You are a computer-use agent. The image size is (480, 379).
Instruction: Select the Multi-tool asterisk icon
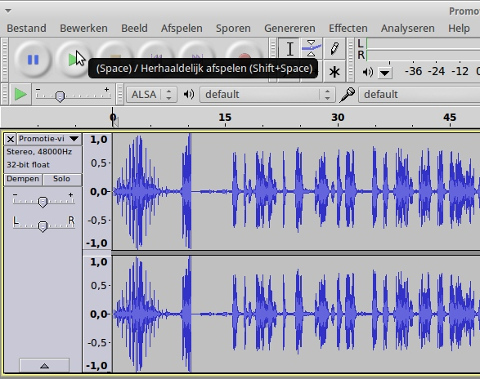coord(334,71)
